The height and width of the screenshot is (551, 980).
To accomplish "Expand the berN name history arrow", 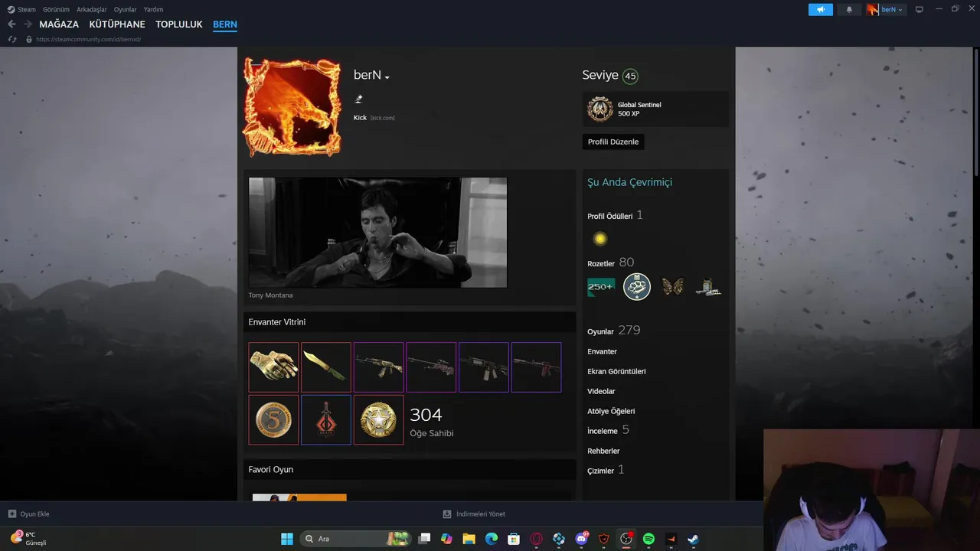I will [x=387, y=77].
